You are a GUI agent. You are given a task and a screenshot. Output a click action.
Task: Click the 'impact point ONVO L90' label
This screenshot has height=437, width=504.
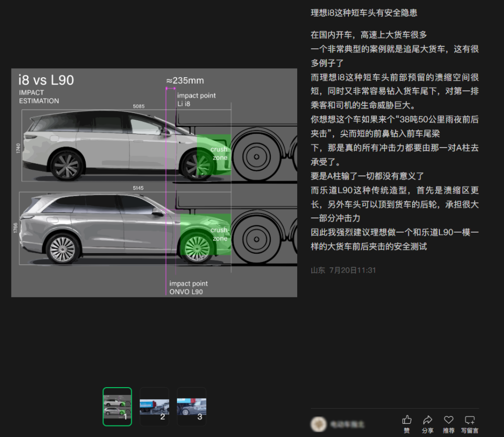click(188, 287)
